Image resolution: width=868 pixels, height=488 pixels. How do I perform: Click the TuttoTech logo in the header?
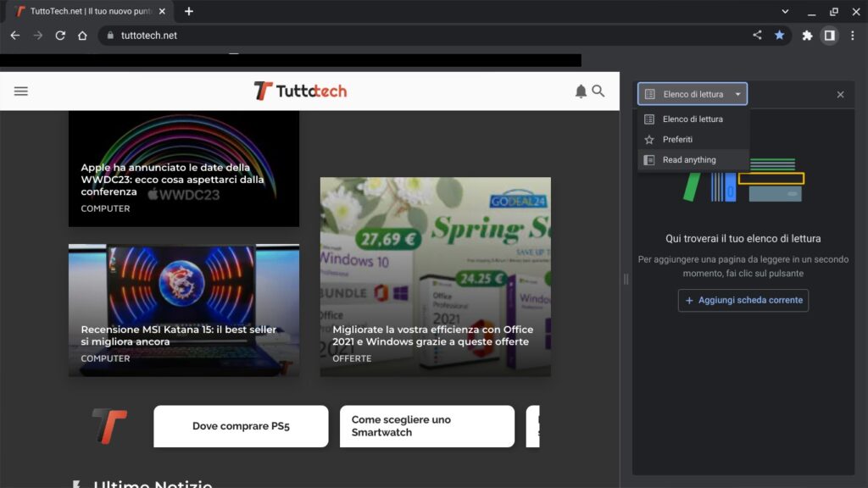pos(303,90)
